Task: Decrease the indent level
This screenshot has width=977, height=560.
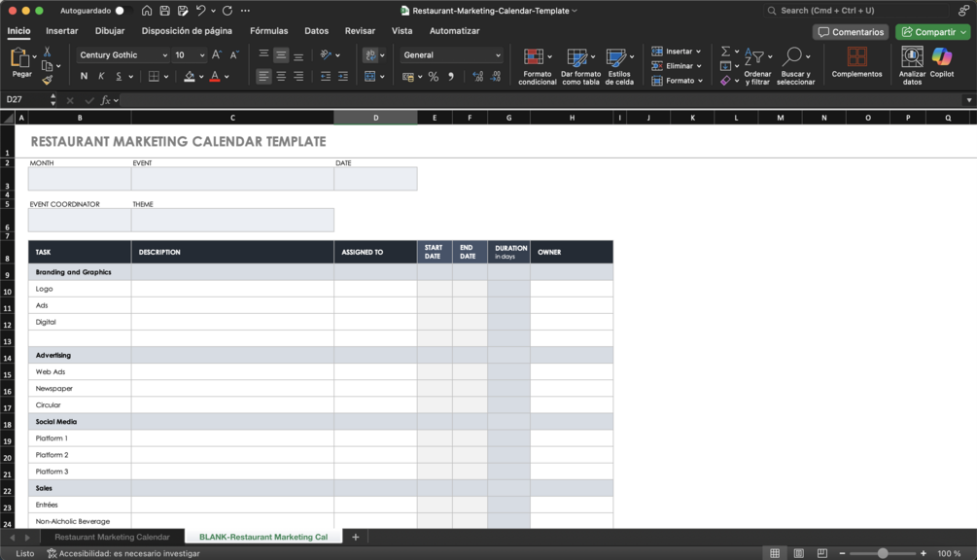Action: 326,76
